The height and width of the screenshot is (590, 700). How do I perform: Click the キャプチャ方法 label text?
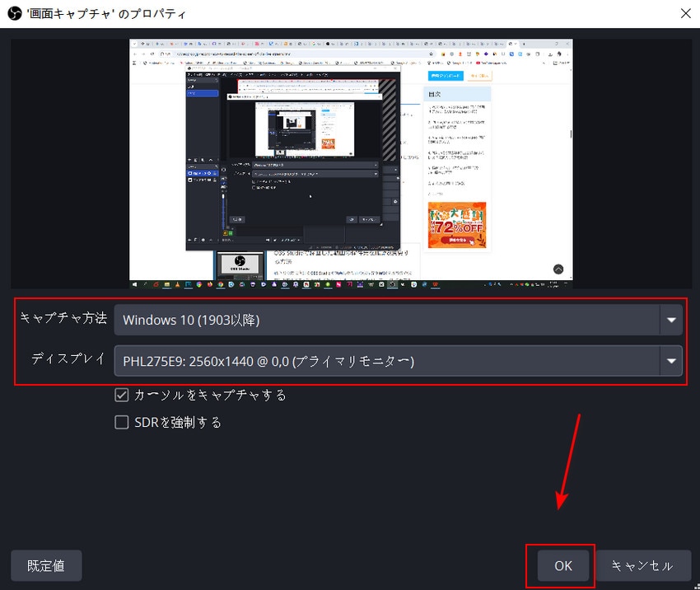coord(63,318)
